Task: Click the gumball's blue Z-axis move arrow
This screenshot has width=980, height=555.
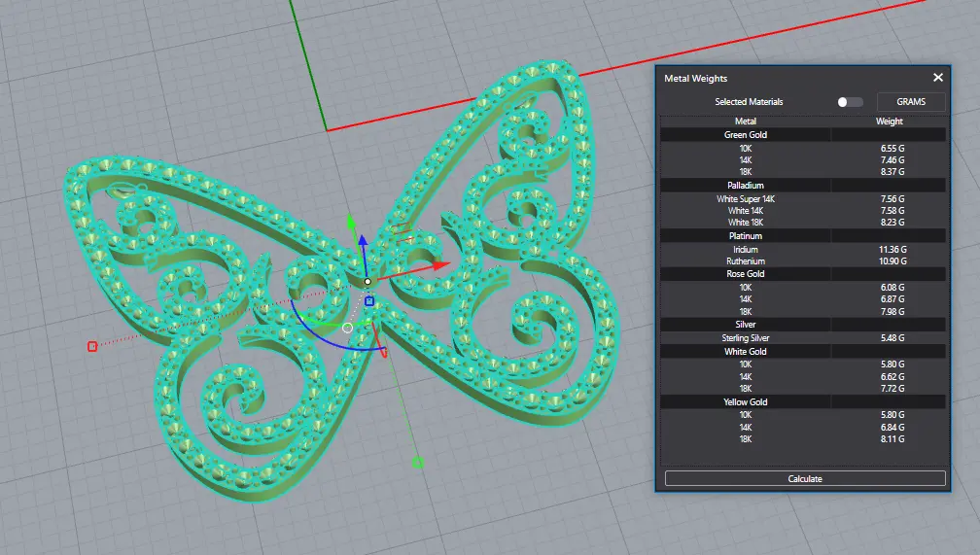Action: tap(363, 239)
